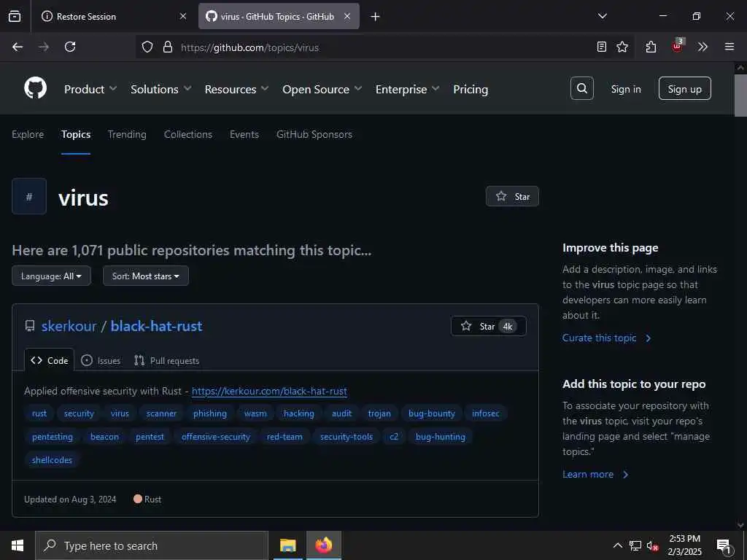The width and height of the screenshot is (747, 560).
Task: Expand the Solutions menu
Action: coord(161,89)
